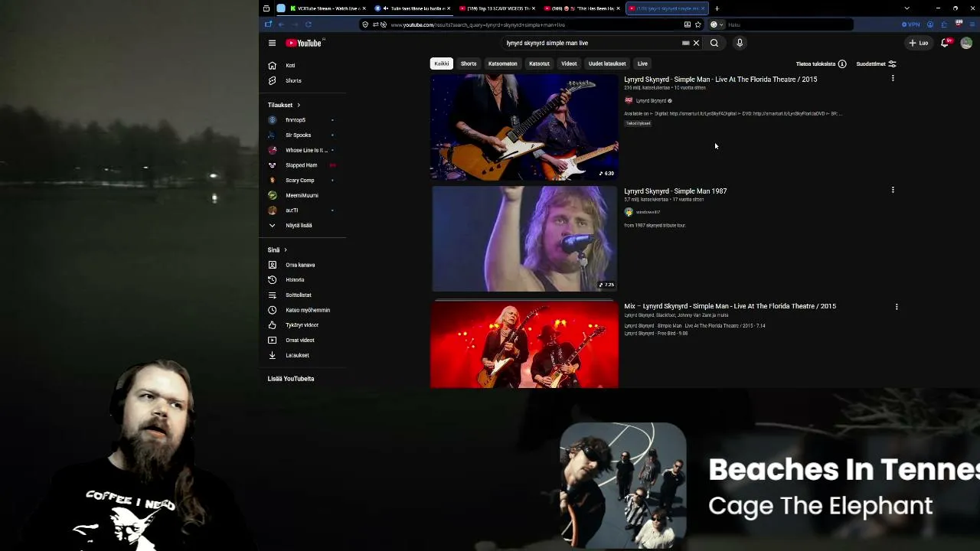Open title 'Simple Man - Live At The Florida Theatre / 2015'
Screen dimensions: 980x551
click(720, 80)
